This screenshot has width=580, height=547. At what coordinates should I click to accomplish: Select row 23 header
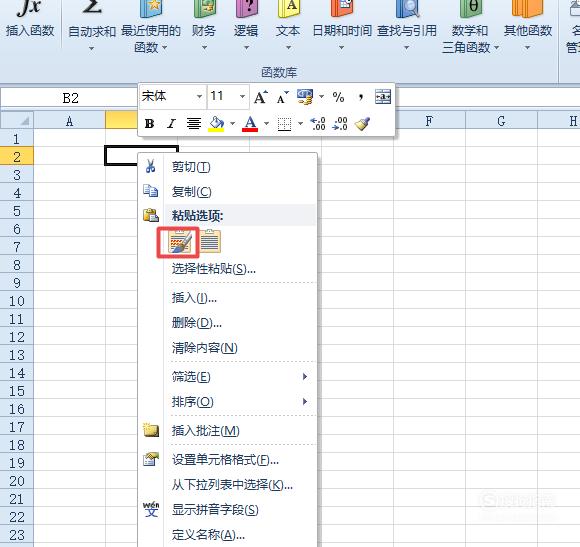17,535
